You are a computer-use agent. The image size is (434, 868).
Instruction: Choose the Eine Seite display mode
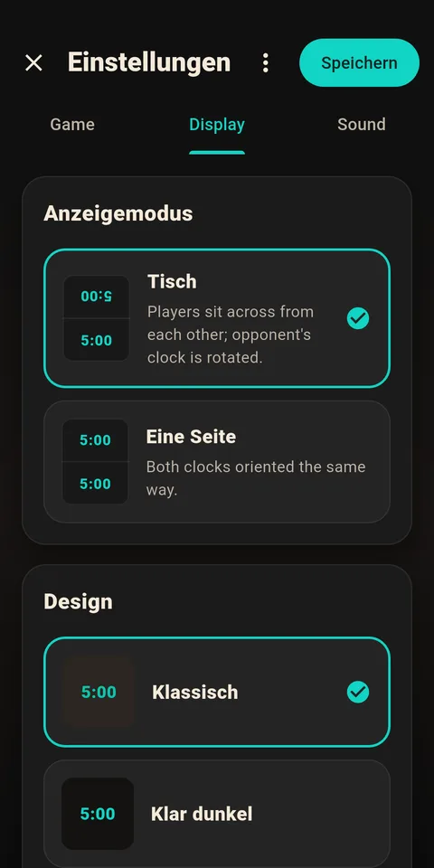click(x=217, y=462)
